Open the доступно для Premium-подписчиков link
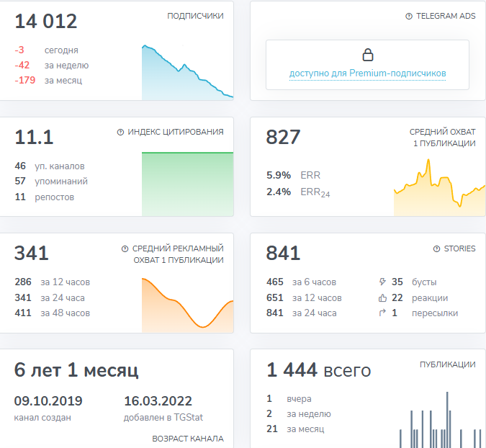 367,73
